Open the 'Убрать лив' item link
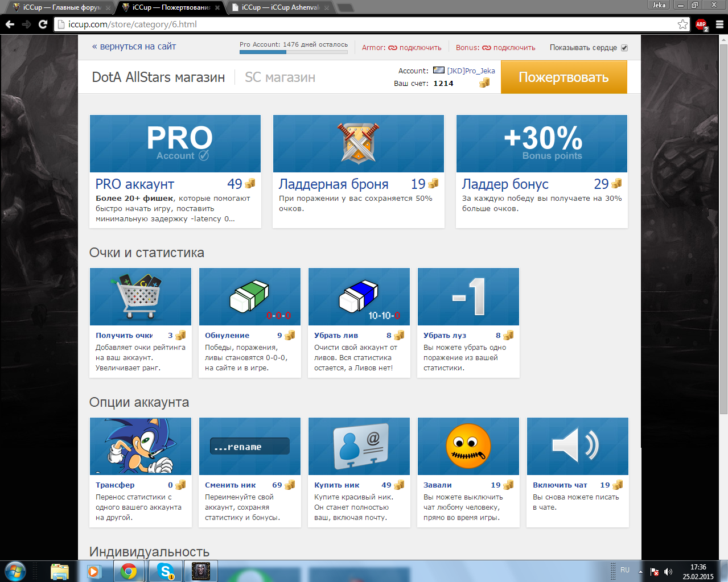Viewport: 728px width, 582px height. (x=336, y=336)
